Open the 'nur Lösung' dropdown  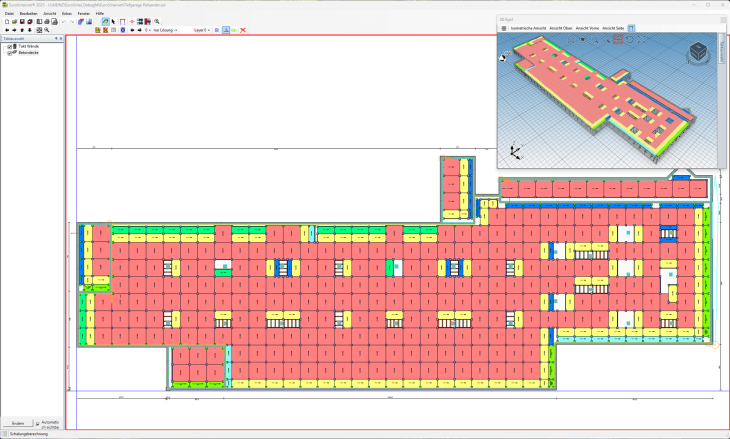164,30
